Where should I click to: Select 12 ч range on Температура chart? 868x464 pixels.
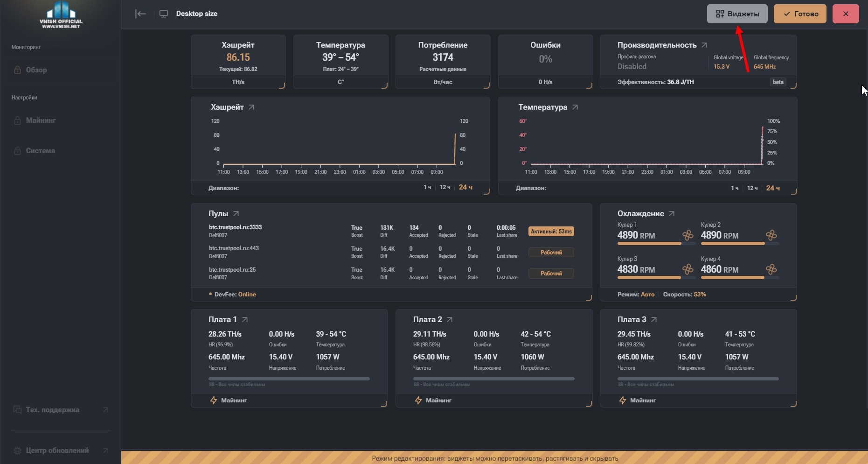(752, 188)
